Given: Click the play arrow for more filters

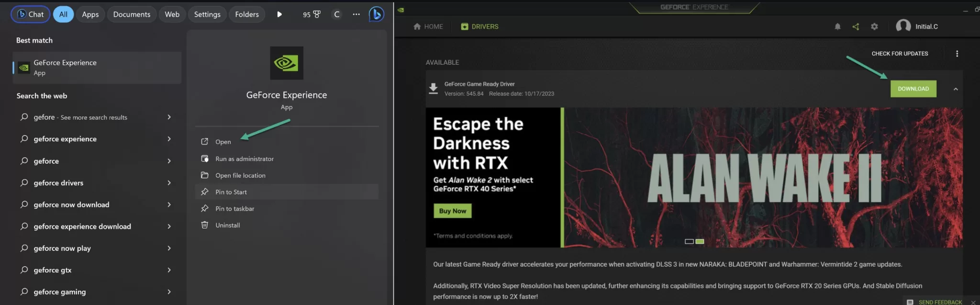Looking at the screenshot, I should (279, 14).
